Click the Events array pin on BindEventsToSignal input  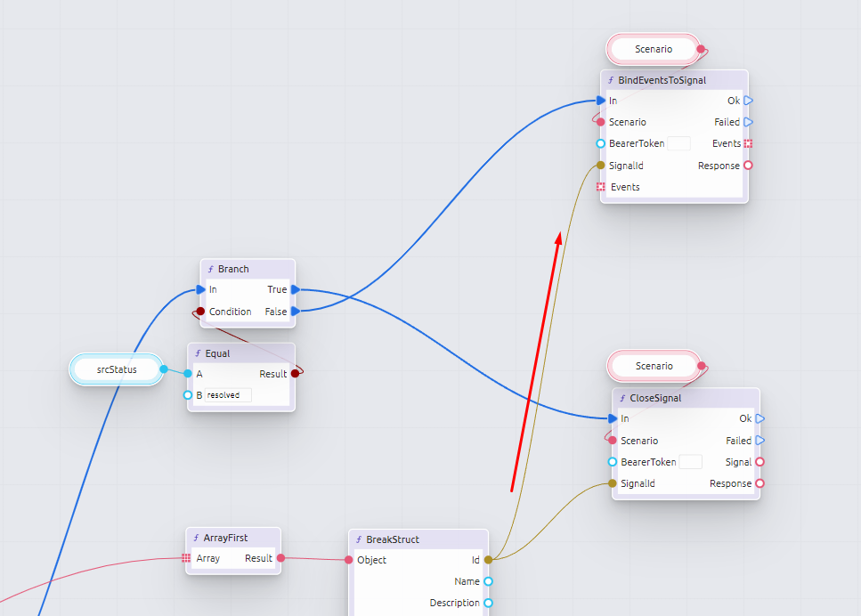click(x=601, y=187)
